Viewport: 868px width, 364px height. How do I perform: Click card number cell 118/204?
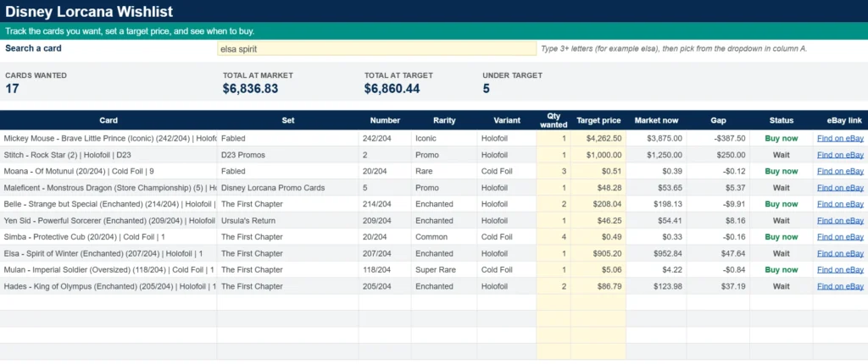(385, 270)
